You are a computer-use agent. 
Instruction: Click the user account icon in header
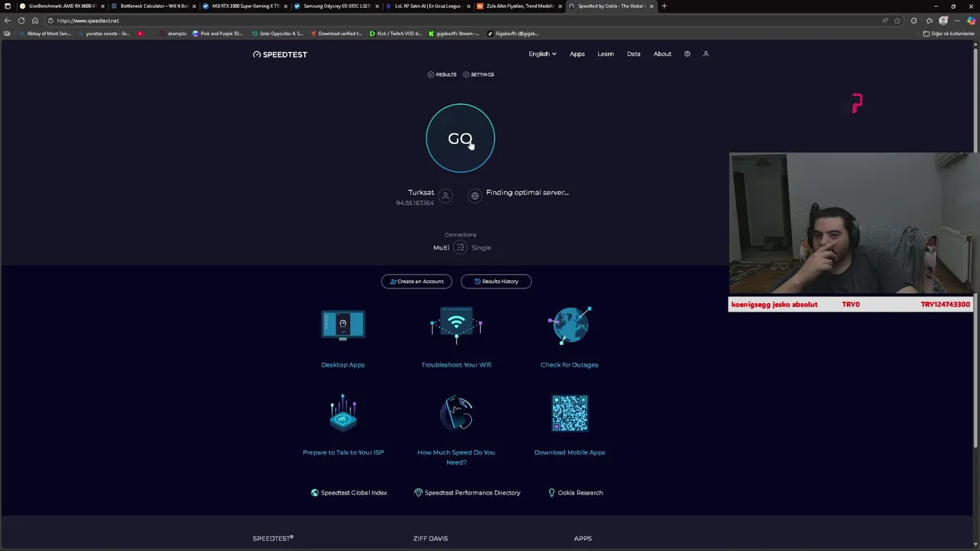click(706, 54)
